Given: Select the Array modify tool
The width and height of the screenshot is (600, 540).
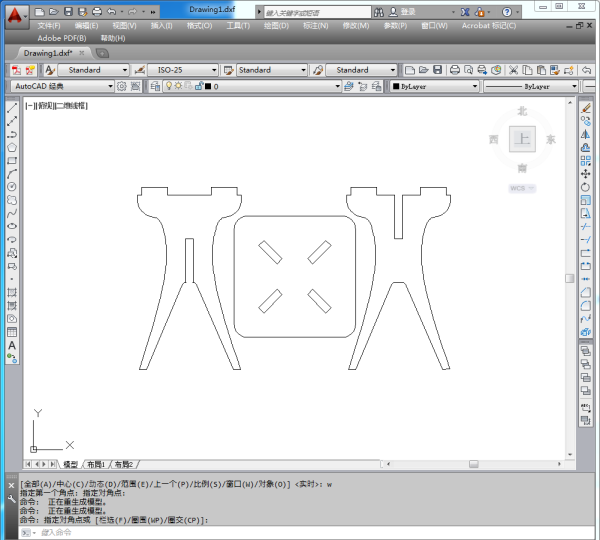Looking at the screenshot, I should tap(585, 161).
